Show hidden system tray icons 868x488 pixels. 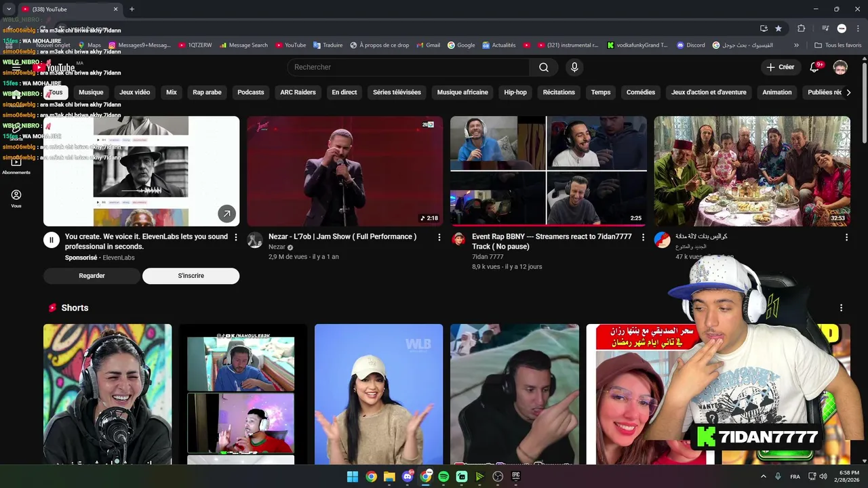pos(763,476)
